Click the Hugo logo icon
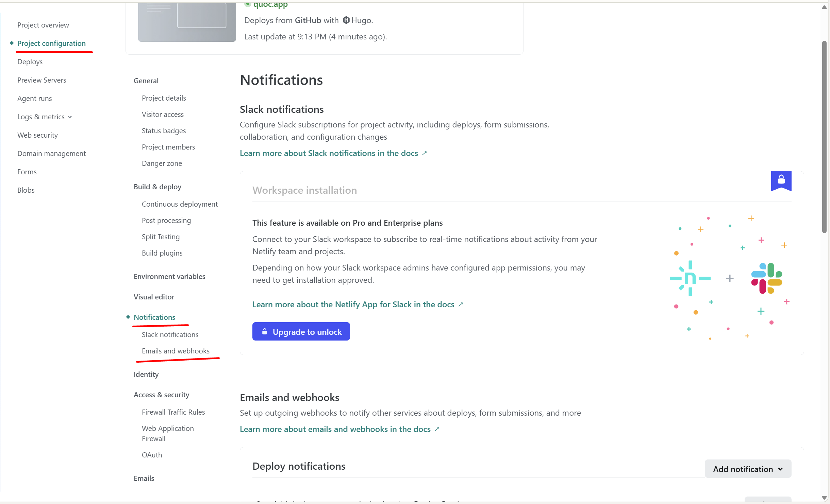The image size is (830, 504). 346,20
